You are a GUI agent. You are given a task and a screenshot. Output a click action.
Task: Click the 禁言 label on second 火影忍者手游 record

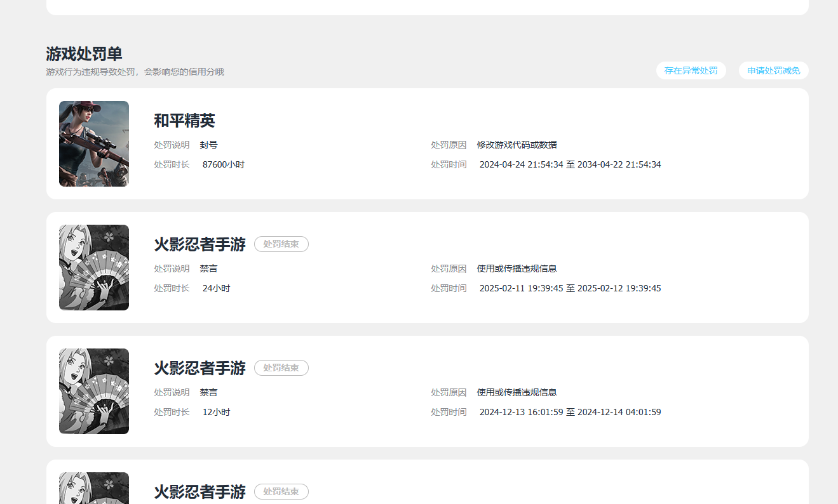pyautogui.click(x=208, y=392)
